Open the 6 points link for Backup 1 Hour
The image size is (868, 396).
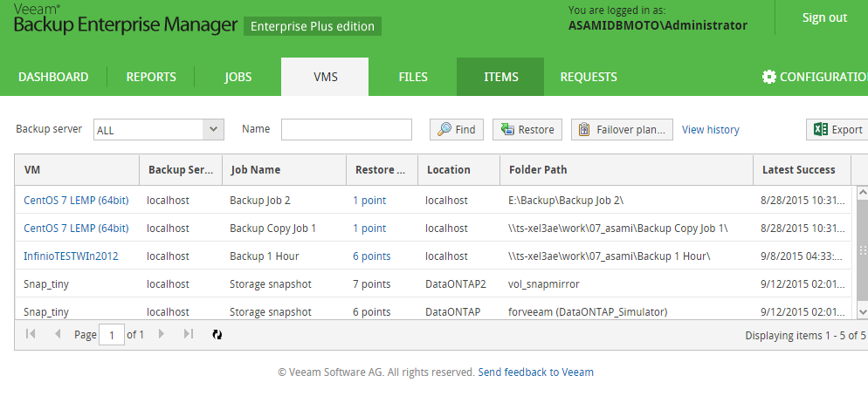[371, 256]
